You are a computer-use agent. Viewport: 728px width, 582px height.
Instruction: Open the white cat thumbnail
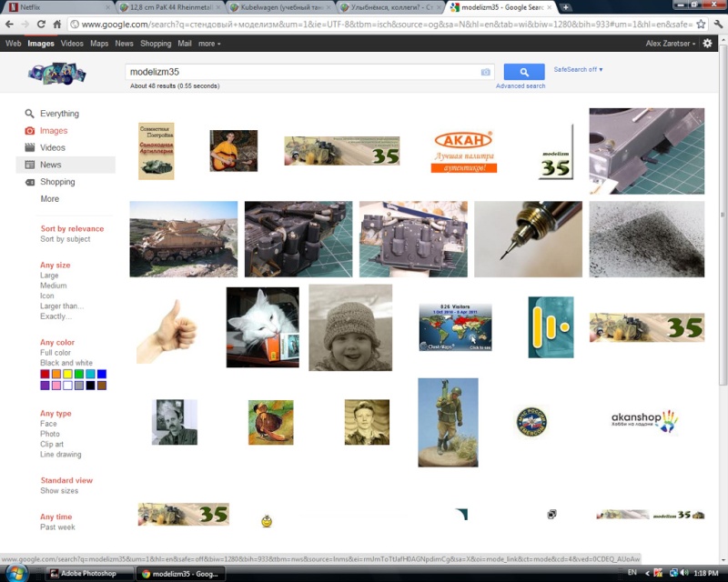point(263,327)
